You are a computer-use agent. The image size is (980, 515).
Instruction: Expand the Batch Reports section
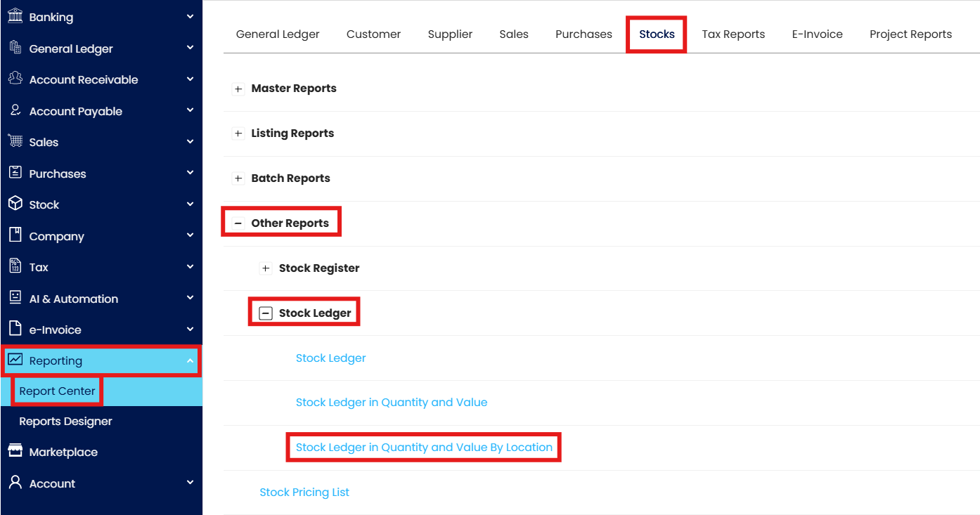(238, 179)
